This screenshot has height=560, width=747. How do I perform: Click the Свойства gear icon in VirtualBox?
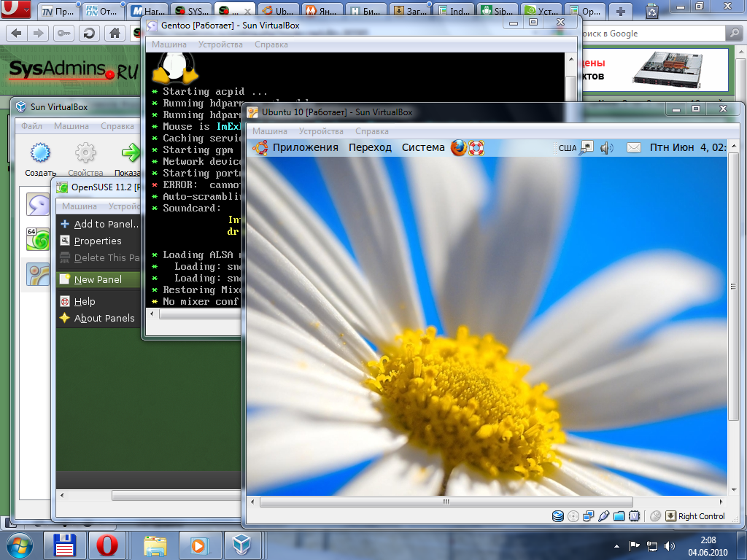[85, 153]
